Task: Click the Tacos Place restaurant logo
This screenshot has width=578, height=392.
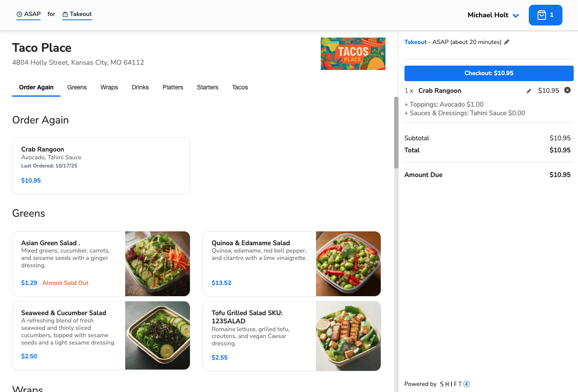Action: (353, 54)
